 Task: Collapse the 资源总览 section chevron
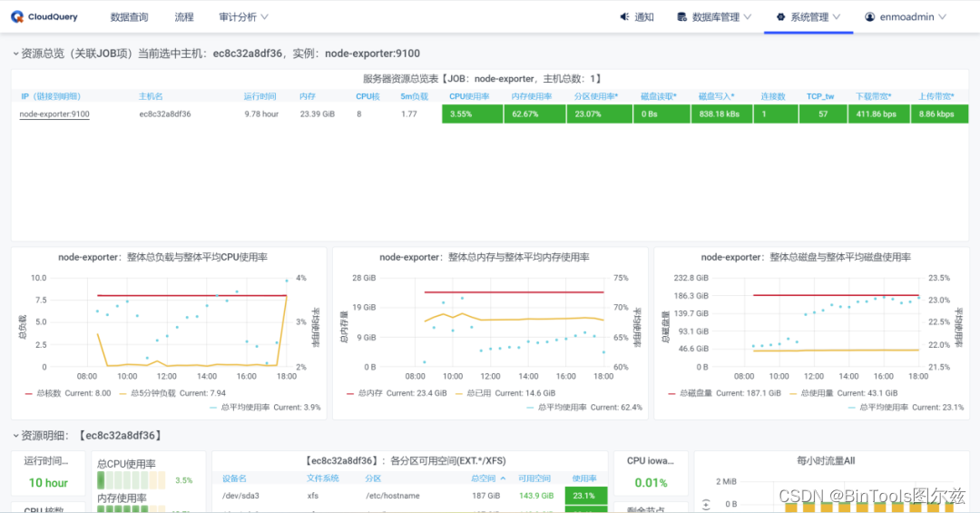[15, 54]
